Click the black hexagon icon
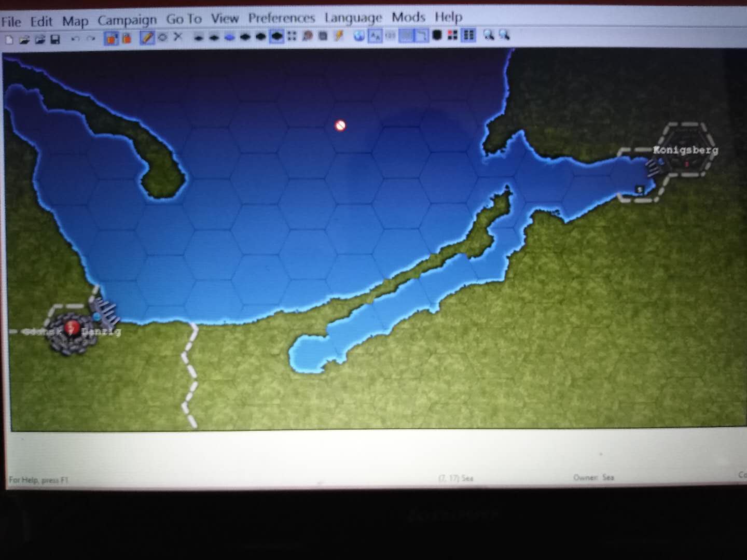This screenshot has height=560, width=747. click(x=437, y=35)
